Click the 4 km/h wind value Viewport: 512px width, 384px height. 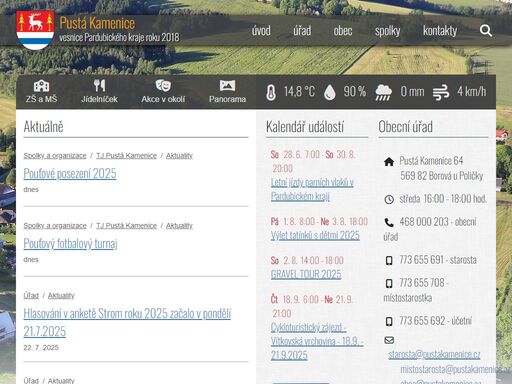472,91
